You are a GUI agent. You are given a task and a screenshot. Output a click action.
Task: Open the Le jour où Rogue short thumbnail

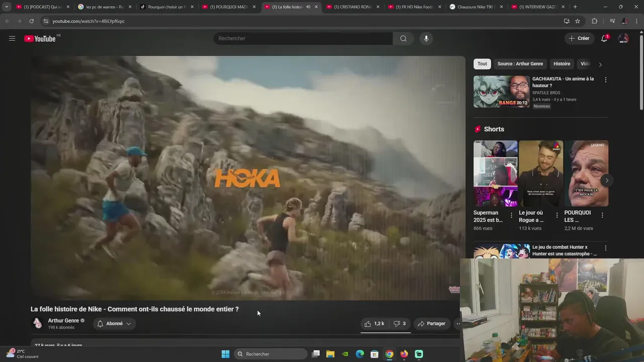tap(541, 173)
